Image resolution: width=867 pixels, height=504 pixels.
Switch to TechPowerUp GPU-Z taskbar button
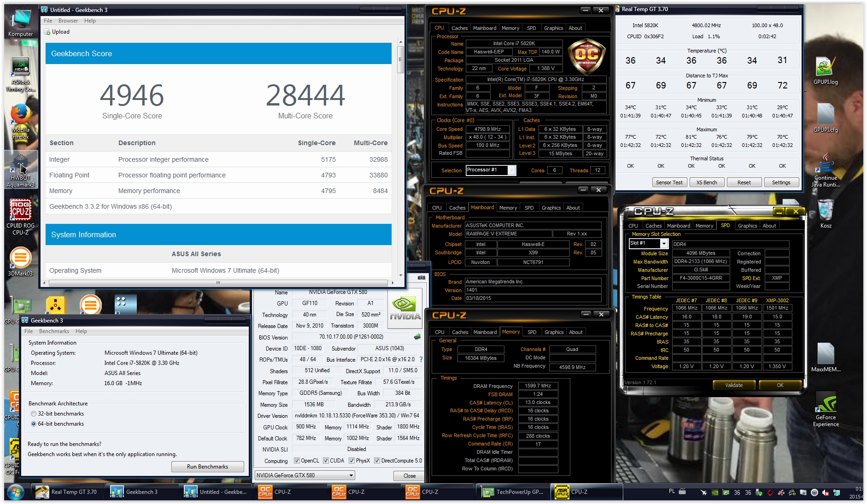coord(512,492)
